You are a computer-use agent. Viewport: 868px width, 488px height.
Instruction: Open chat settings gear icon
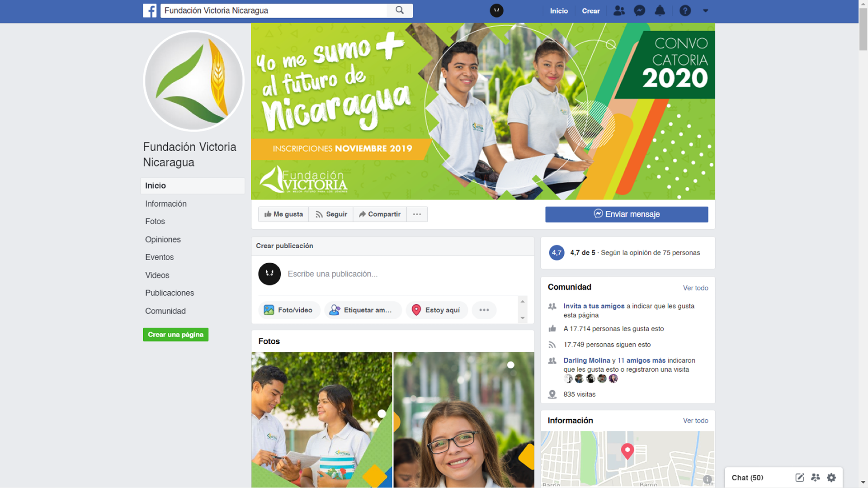(831, 478)
